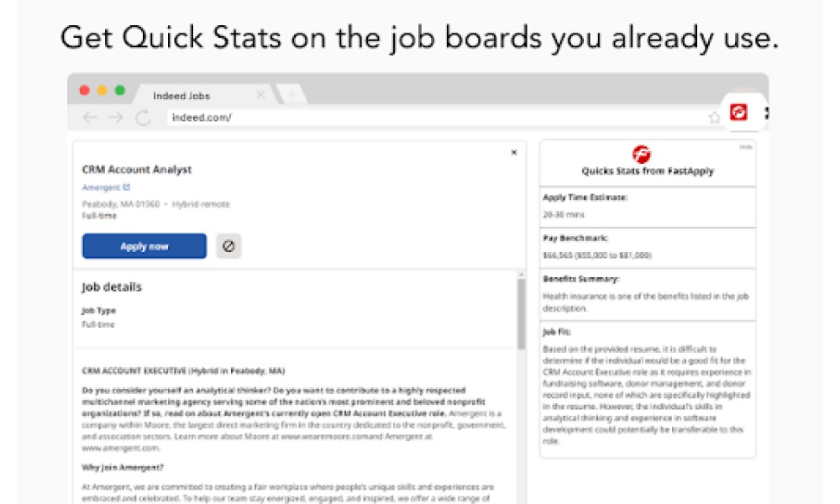Open the browser three-dot menu
This screenshot has width=840, height=504.
[767, 113]
